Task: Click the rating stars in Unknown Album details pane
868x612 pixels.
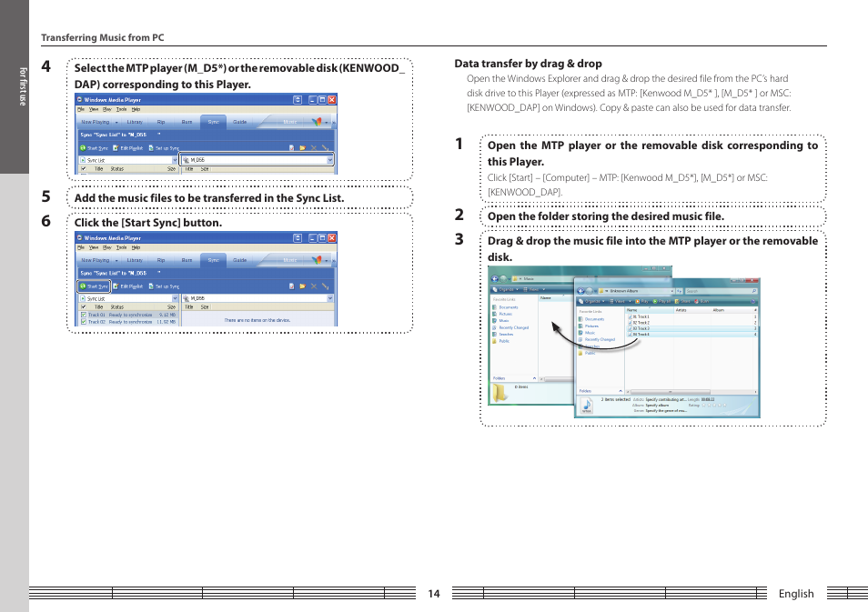Action: click(714, 405)
